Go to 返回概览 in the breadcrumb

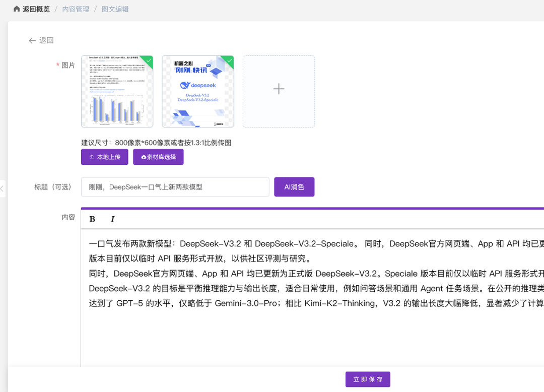click(x=36, y=9)
